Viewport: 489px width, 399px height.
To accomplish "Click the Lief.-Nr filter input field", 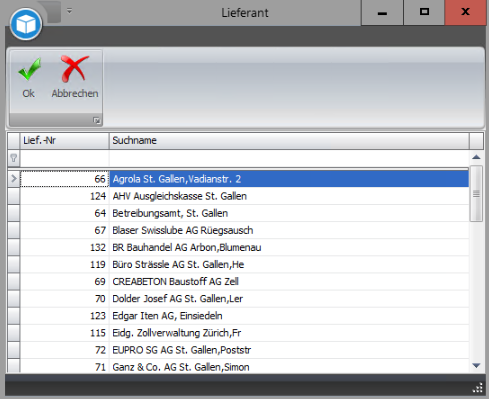I will pos(64,158).
